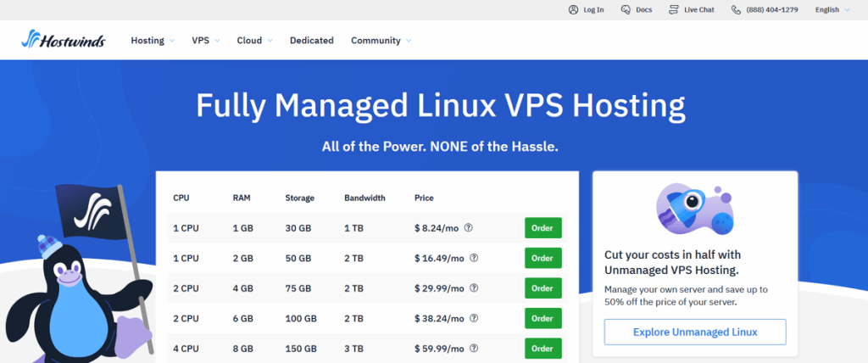Open the Cloud navigation item

(x=249, y=41)
